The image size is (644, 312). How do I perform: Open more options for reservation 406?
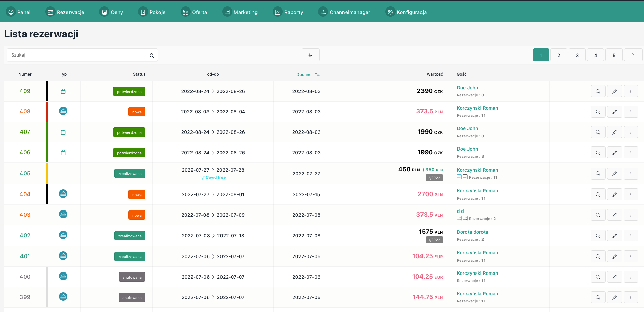coord(631,153)
